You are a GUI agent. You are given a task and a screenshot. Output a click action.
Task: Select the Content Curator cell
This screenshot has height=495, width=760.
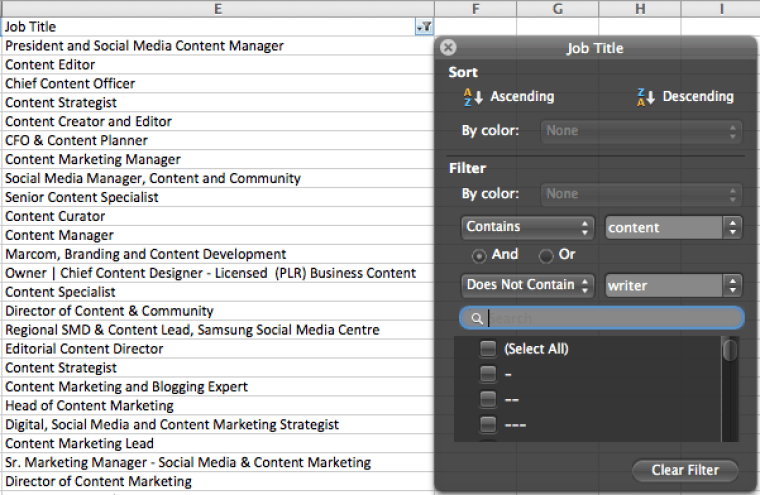pyautogui.click(x=218, y=216)
